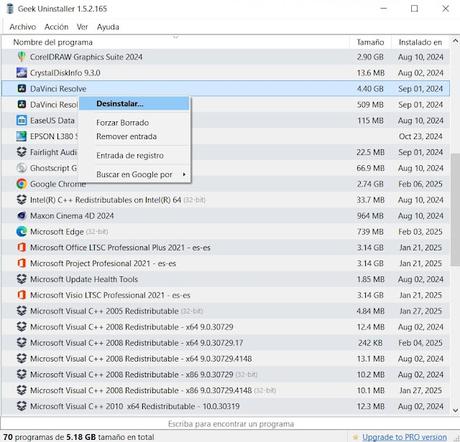Click the Feb 06, 2025 install date
460x442 pixels.
[x=420, y=184]
